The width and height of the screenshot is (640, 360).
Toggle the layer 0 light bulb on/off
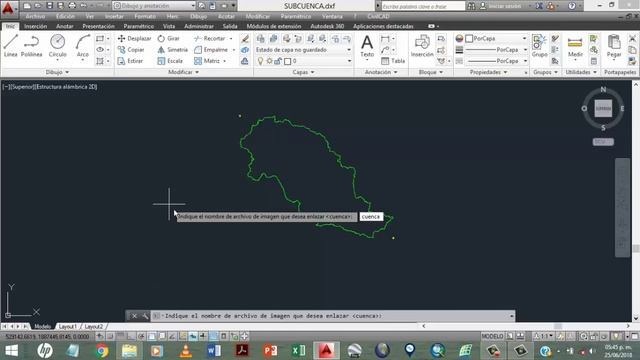(260, 61)
